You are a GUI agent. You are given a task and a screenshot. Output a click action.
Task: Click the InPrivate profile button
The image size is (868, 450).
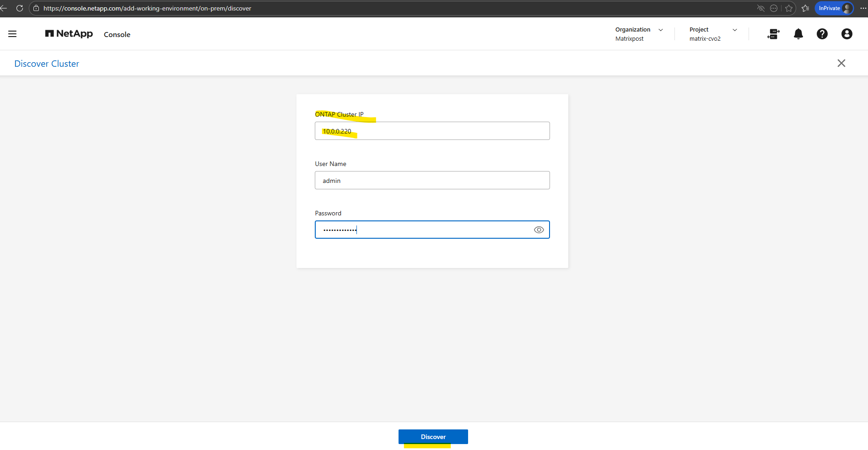pyautogui.click(x=834, y=8)
